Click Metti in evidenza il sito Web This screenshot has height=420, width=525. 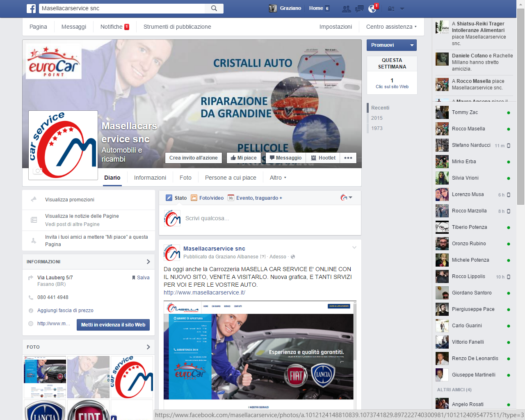click(x=113, y=325)
